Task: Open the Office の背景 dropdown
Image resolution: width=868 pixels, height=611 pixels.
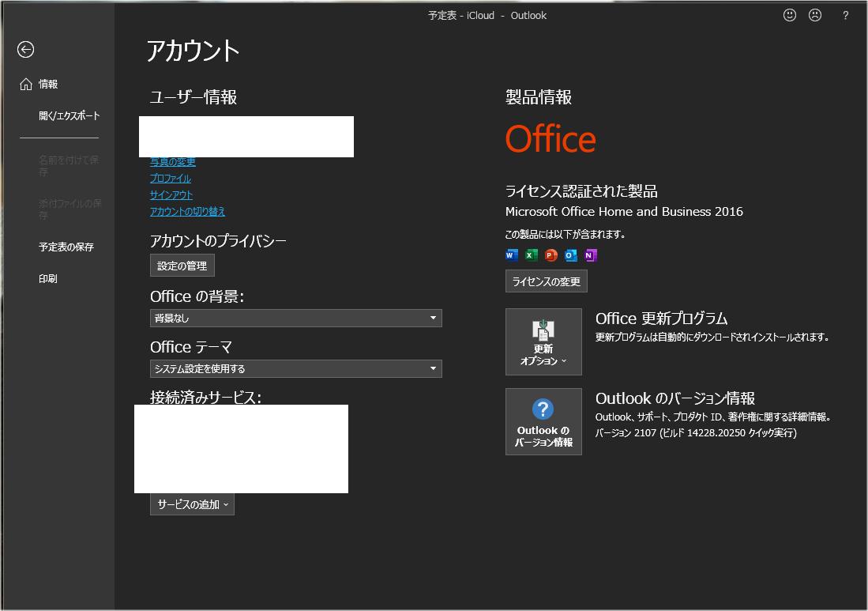Action: point(295,318)
